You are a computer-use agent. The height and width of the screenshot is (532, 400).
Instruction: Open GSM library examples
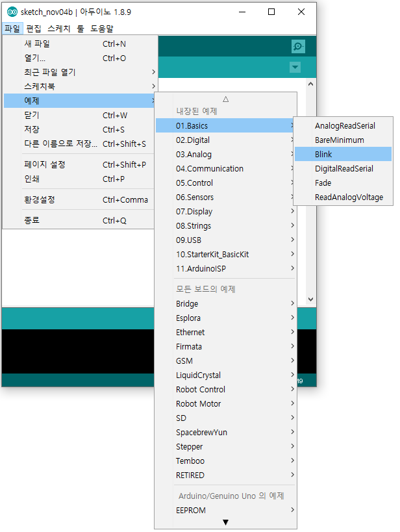pos(225,361)
